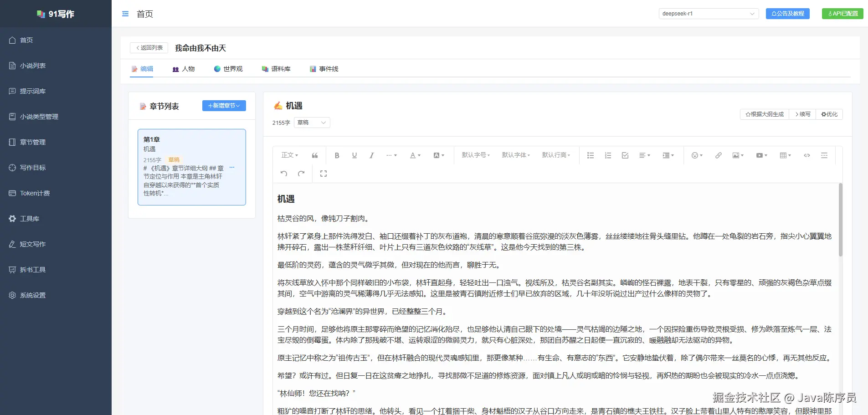
Task: Open 短文写作 in the sidebar
Action: click(56, 244)
